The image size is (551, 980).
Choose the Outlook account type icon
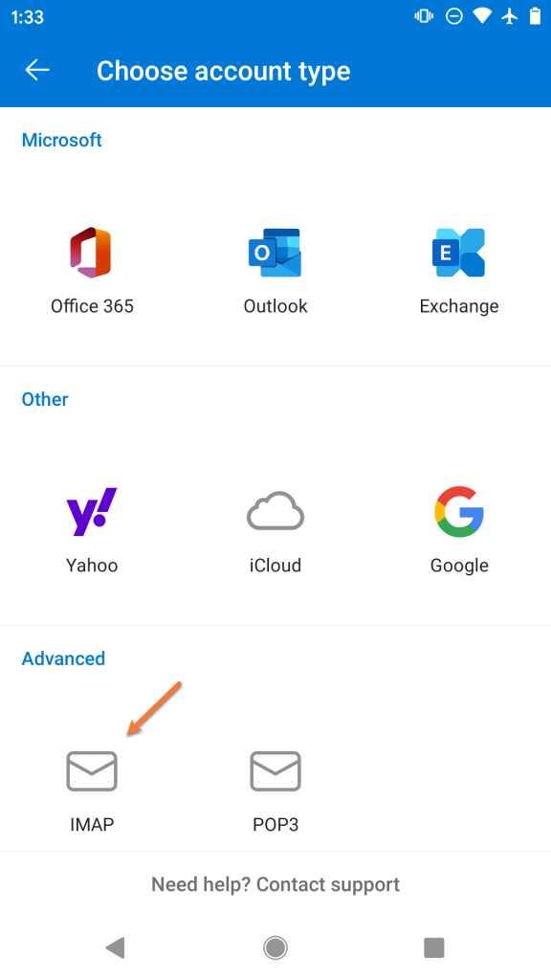click(x=275, y=252)
